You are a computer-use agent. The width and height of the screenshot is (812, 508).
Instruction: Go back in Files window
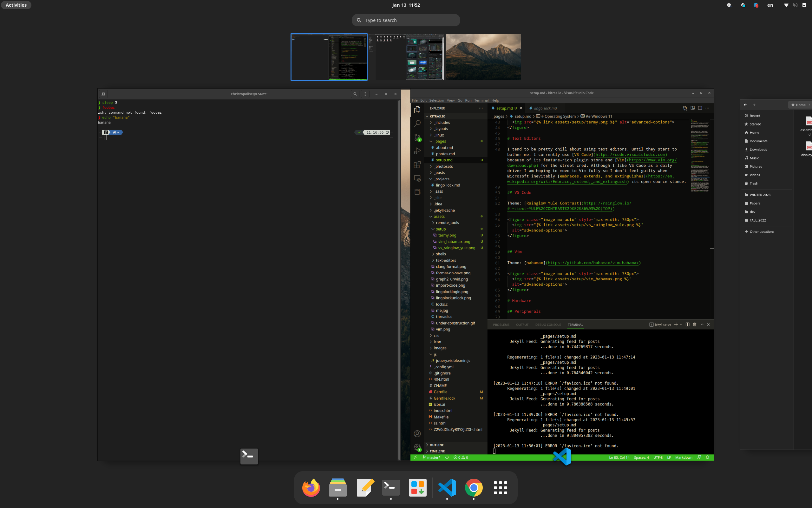coord(745,105)
